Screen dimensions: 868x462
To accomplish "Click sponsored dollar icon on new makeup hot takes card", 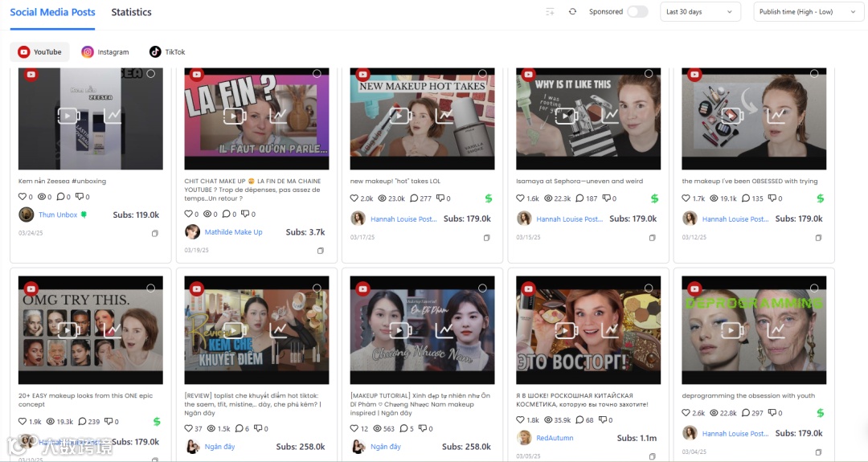I will click(489, 198).
